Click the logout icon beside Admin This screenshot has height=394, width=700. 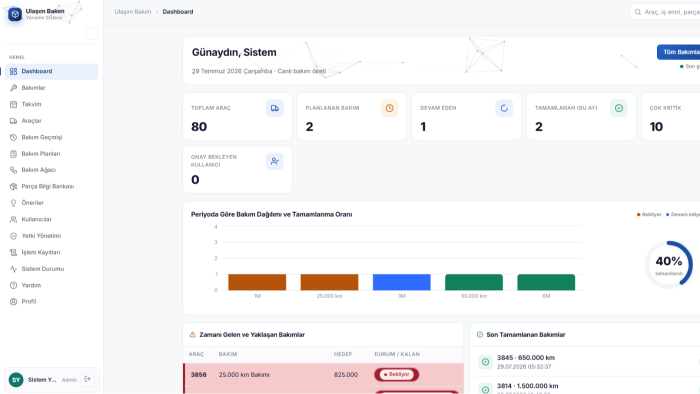pos(88,379)
